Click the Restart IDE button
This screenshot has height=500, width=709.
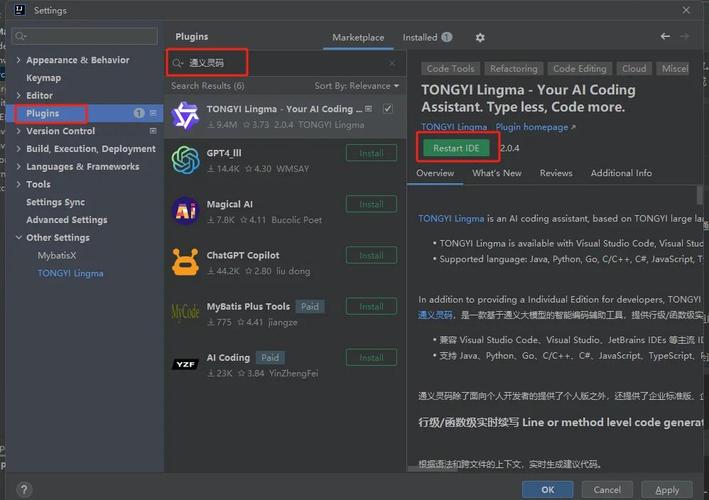pyautogui.click(x=456, y=148)
